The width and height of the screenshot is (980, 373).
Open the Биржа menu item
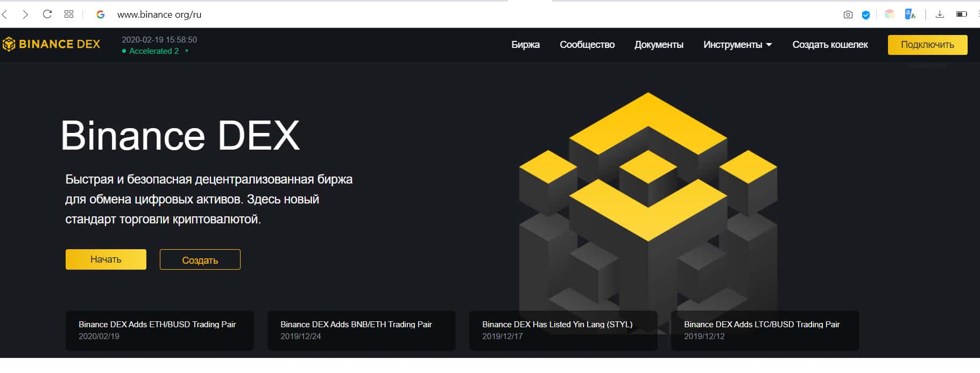tap(525, 45)
